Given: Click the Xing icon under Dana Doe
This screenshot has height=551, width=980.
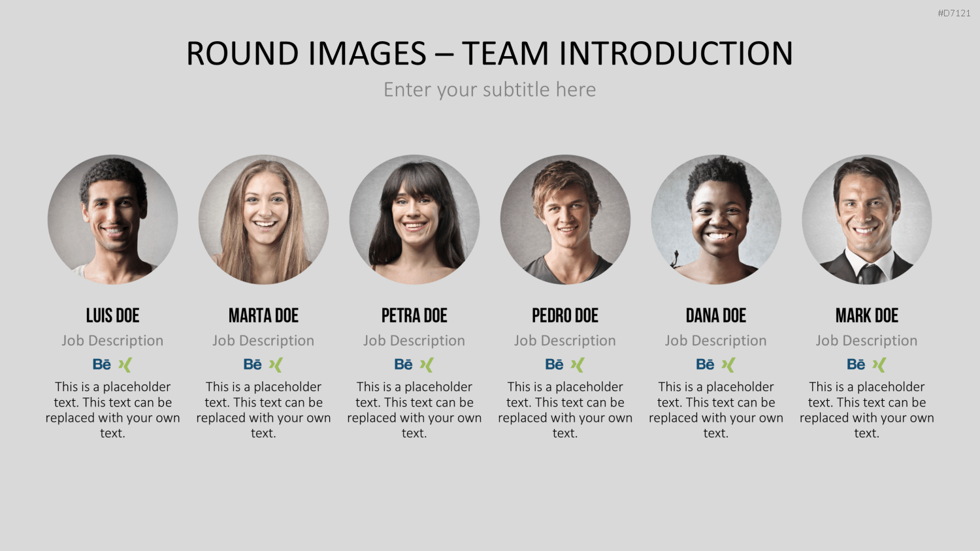Looking at the screenshot, I should coord(728,364).
